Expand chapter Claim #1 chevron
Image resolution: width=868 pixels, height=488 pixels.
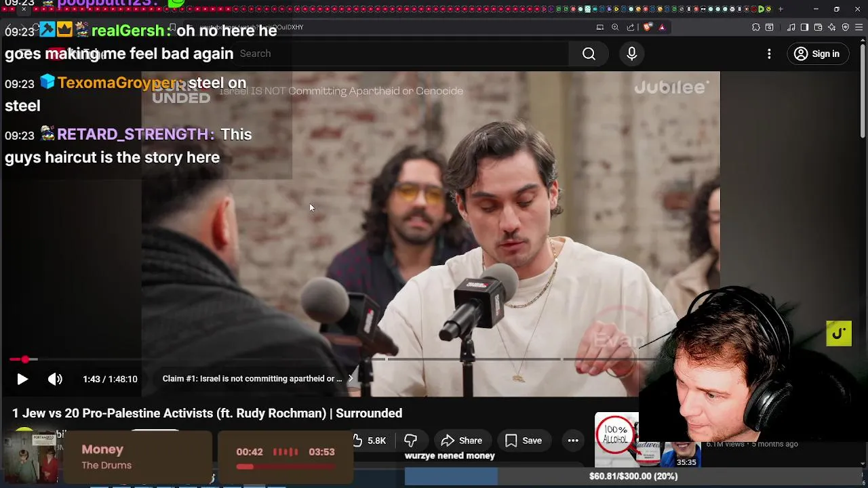coord(351,378)
